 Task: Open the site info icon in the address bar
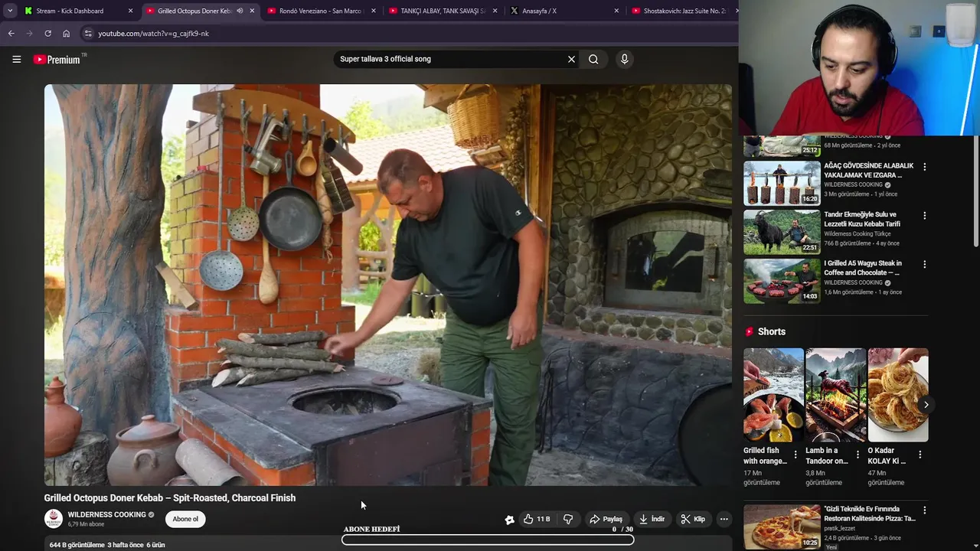[x=88, y=34]
